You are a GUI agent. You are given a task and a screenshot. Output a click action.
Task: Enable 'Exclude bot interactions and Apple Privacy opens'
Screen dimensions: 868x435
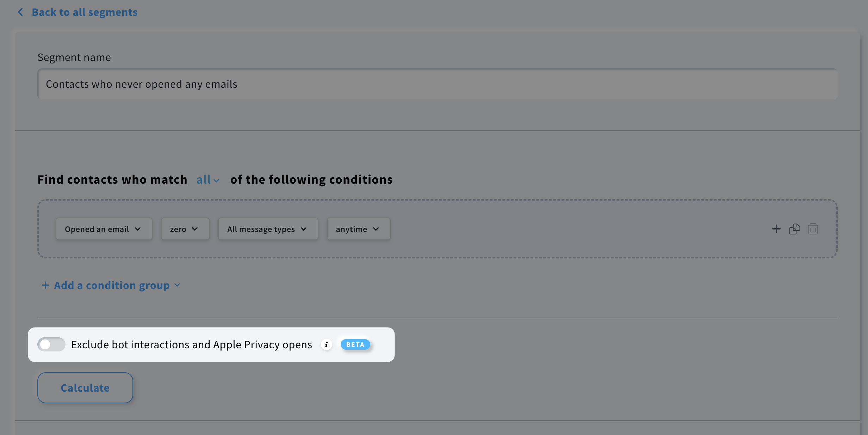51,344
